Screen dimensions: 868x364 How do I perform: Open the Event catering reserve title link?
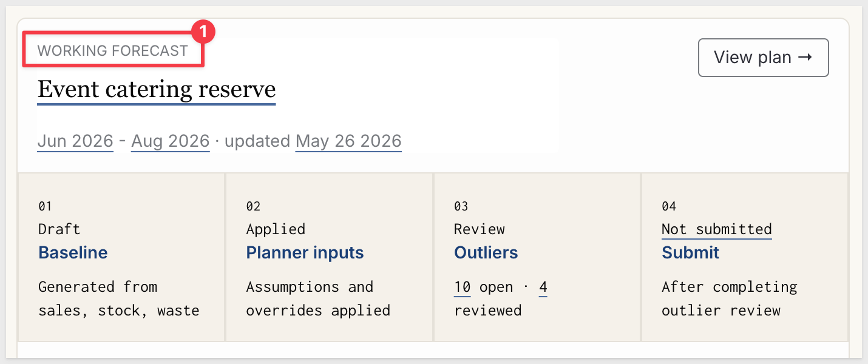tap(157, 90)
